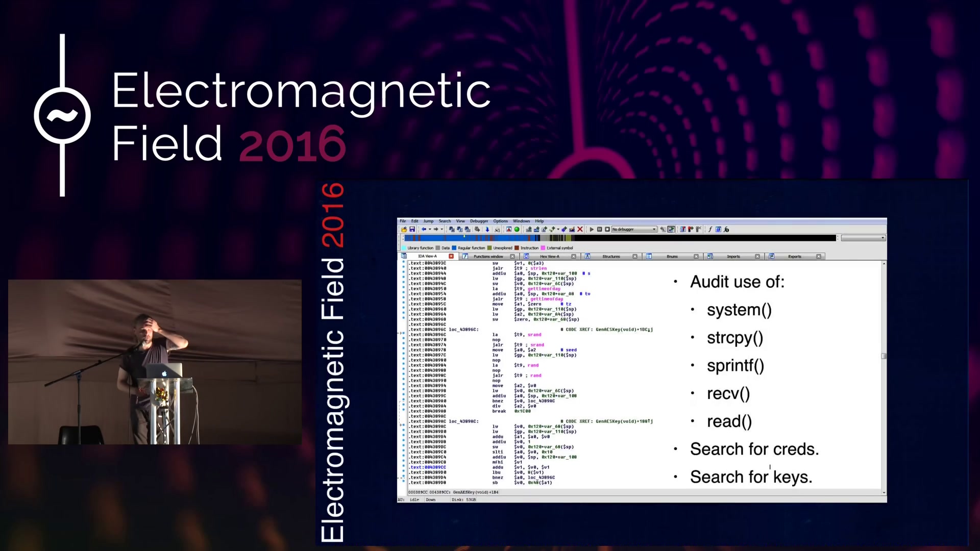The width and height of the screenshot is (980, 551).
Task: Click the 'Disk: 53GB' status bar entry
Action: 463,500
